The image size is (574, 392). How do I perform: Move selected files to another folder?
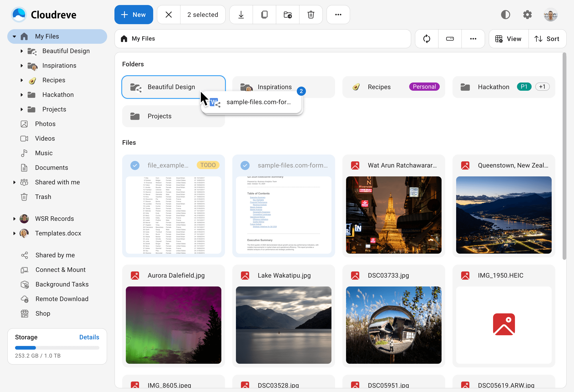(287, 14)
